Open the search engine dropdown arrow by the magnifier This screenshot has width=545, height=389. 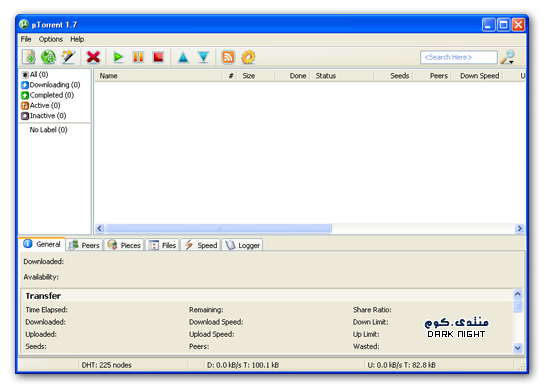pyautogui.click(x=512, y=62)
